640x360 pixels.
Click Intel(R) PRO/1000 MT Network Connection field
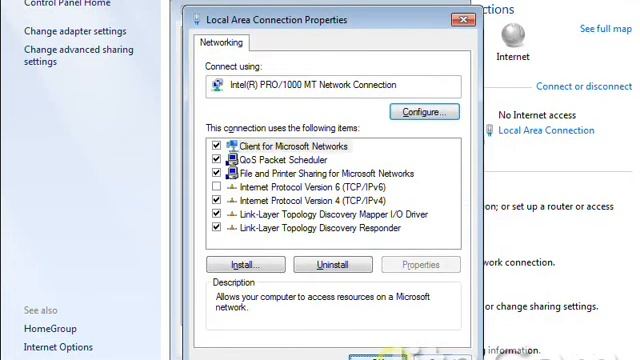[x=333, y=86]
